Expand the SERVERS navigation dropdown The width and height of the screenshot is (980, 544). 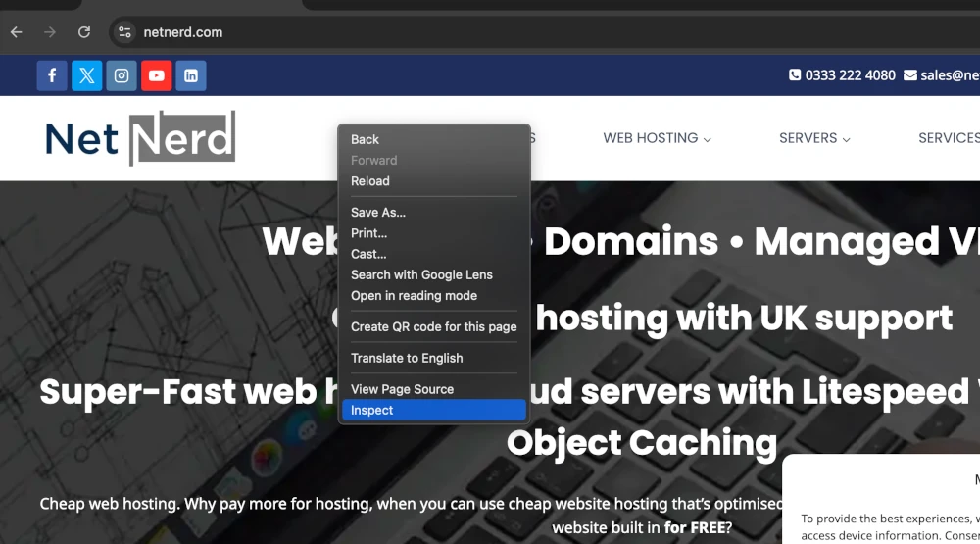(x=814, y=138)
